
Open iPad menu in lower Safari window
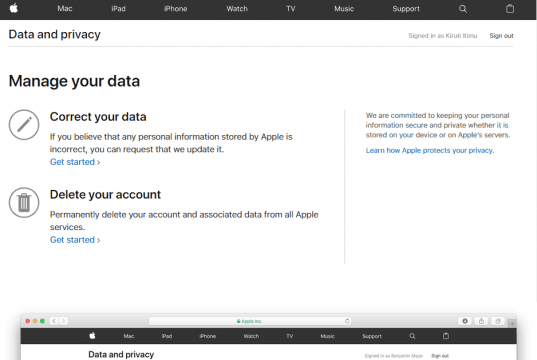(167, 336)
